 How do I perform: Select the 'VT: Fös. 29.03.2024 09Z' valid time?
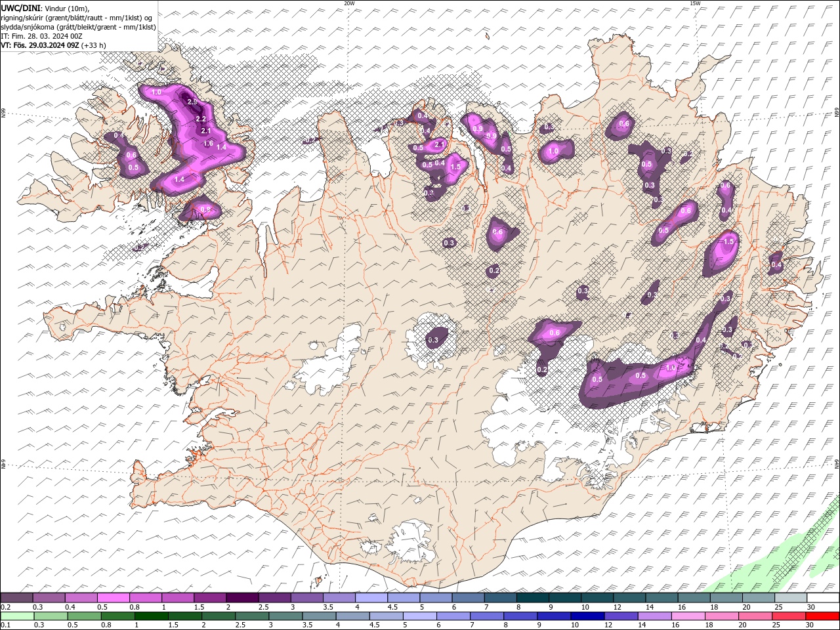pos(40,45)
